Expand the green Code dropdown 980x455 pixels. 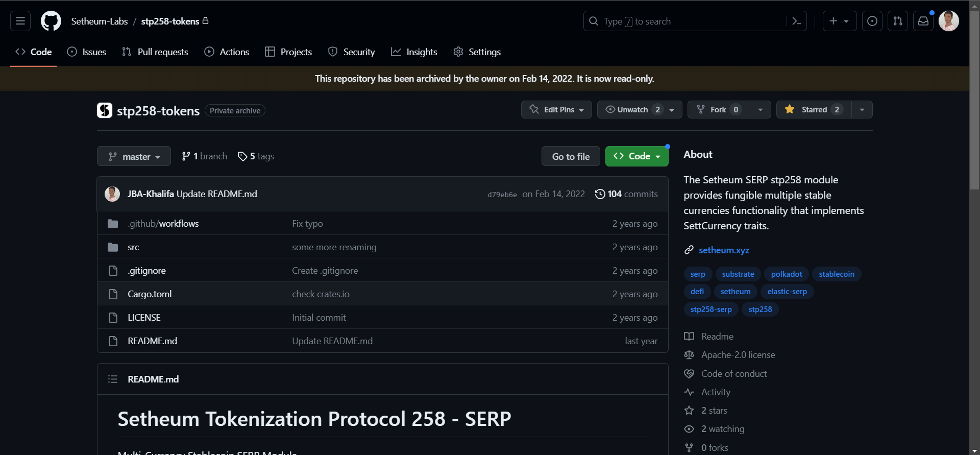(x=636, y=156)
